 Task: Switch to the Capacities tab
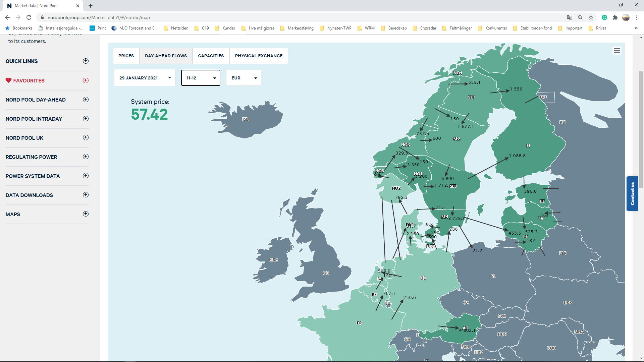pyautogui.click(x=211, y=56)
